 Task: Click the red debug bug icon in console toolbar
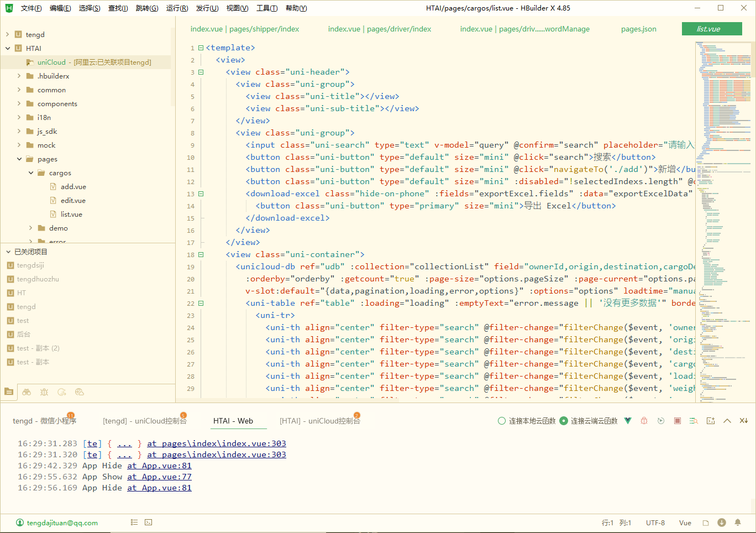click(x=644, y=421)
